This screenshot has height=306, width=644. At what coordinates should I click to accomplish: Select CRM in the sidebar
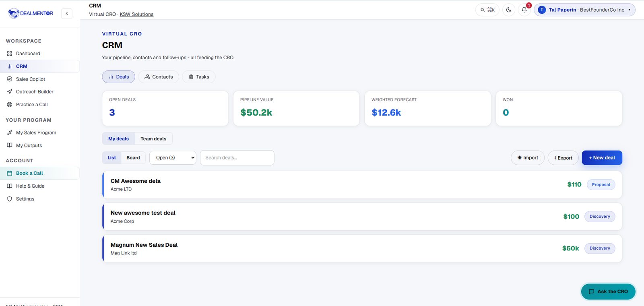pos(39,66)
